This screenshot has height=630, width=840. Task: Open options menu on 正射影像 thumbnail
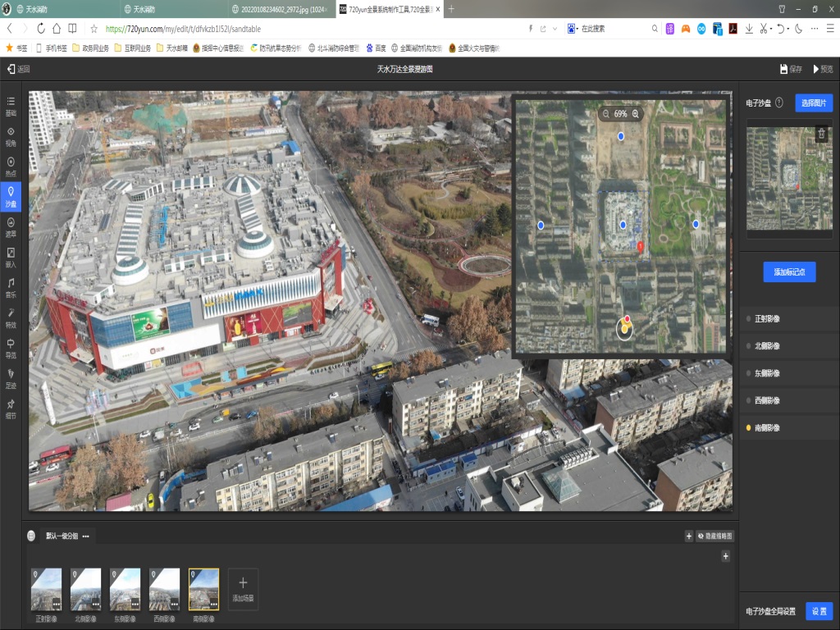[57, 604]
